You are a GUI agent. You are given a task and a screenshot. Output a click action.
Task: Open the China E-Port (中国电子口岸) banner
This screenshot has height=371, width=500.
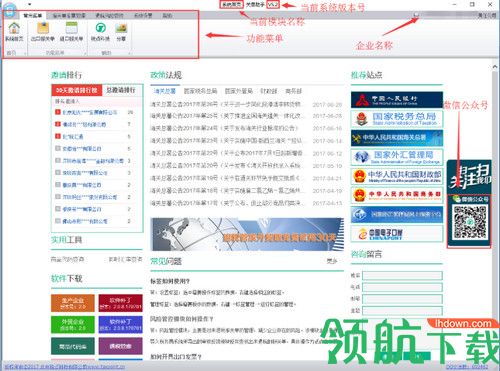[x=397, y=233]
